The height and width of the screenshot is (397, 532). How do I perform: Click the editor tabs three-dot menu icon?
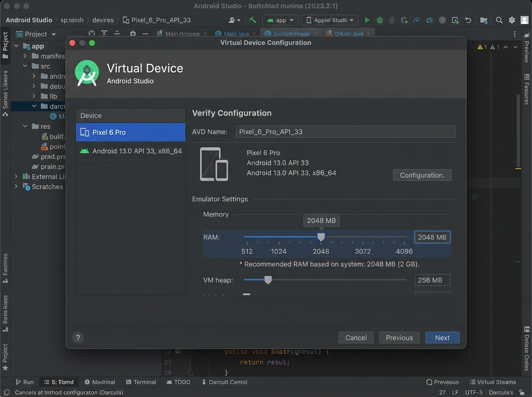tap(515, 34)
